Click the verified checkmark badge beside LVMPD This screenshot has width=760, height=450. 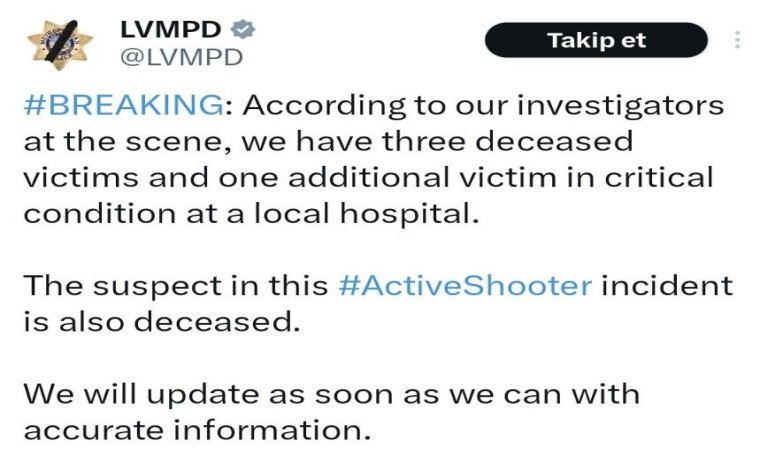(x=242, y=28)
